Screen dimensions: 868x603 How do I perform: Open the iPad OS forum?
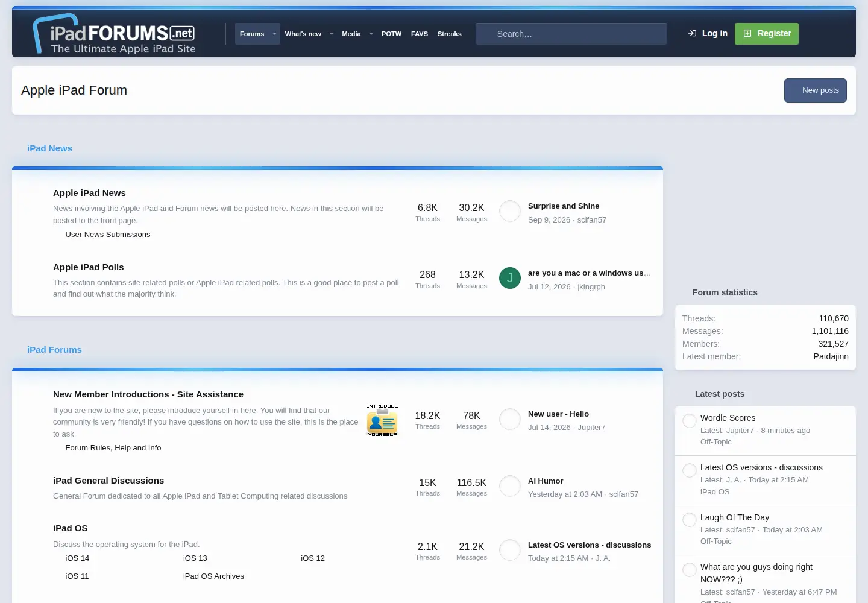(71, 528)
